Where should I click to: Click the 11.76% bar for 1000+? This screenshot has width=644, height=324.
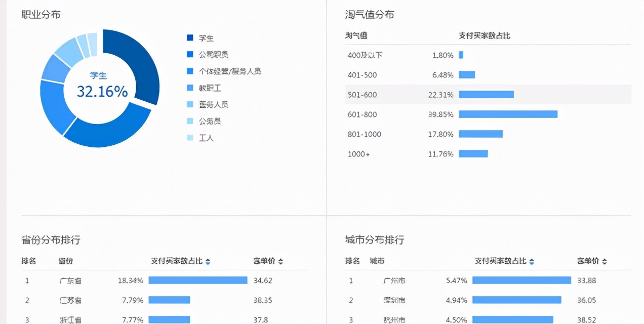473,154
